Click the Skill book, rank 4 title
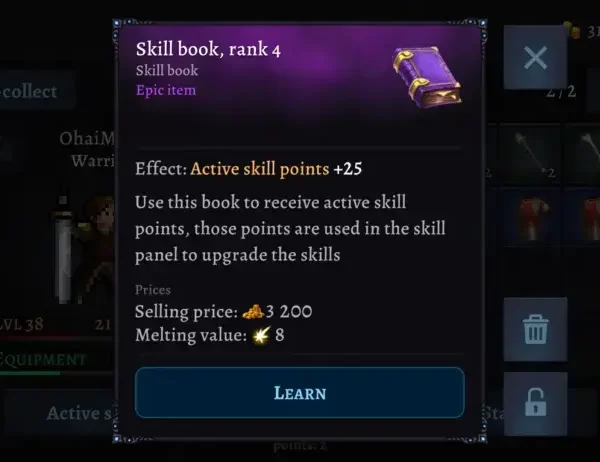The height and width of the screenshot is (462, 600). pos(208,49)
